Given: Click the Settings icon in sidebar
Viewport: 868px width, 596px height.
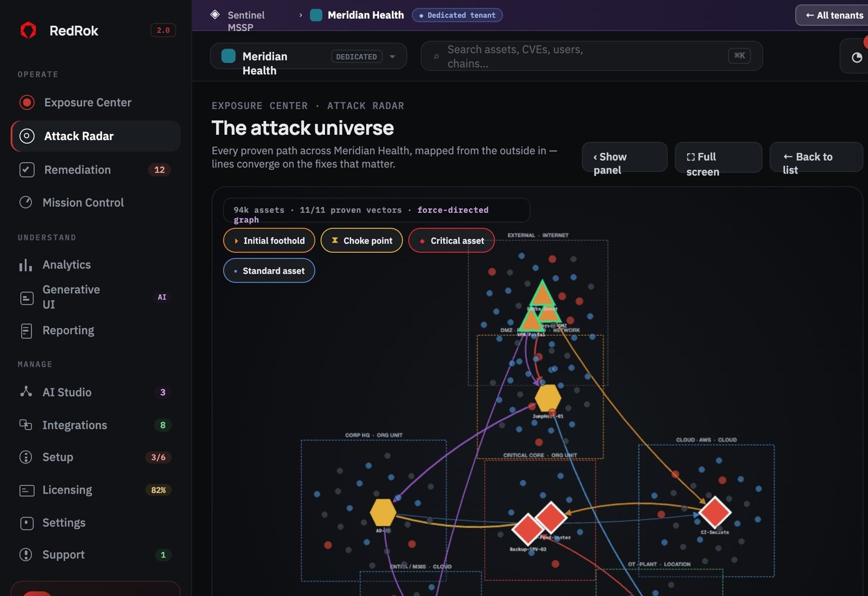Looking at the screenshot, I should 26,523.
